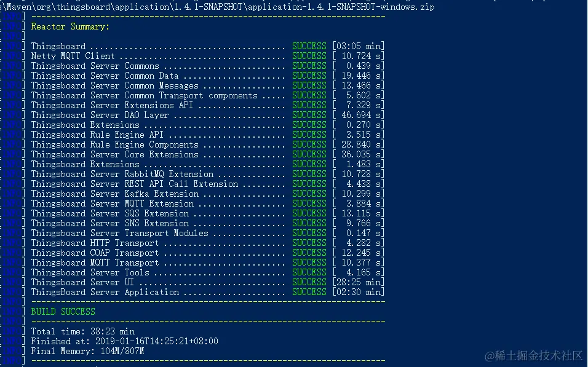Select 'Thingsboard Server REST API Call Extension' text
The height and width of the screenshot is (367, 588).
tap(135, 184)
